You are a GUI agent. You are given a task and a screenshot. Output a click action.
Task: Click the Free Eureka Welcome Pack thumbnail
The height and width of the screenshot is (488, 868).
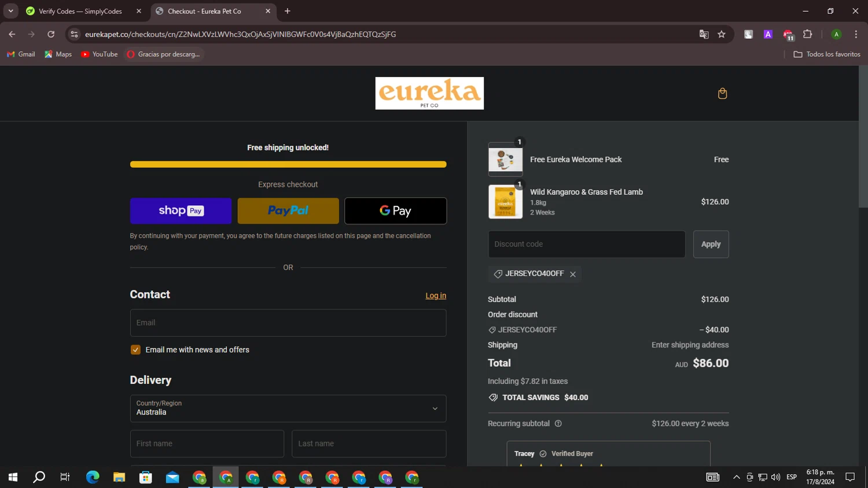point(505,160)
